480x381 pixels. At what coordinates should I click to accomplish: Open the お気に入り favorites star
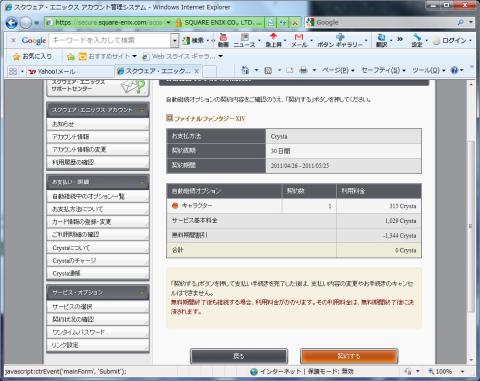click(x=32, y=56)
